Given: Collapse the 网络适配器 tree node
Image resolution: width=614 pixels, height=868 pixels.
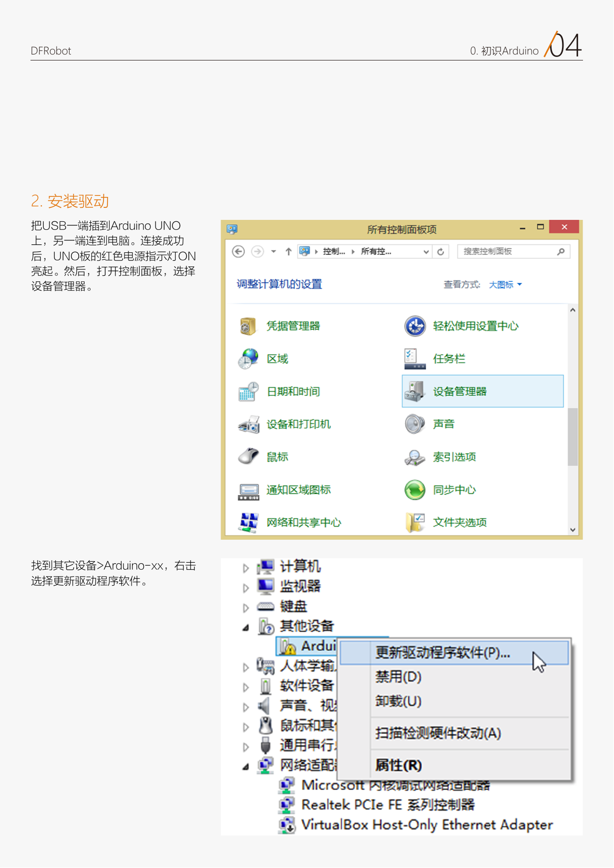Looking at the screenshot, I should coord(245,767).
